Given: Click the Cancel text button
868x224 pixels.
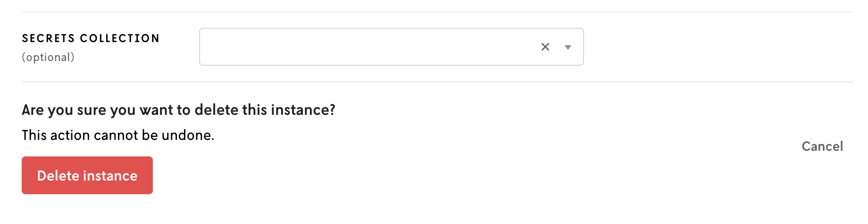Looking at the screenshot, I should (x=822, y=146).
